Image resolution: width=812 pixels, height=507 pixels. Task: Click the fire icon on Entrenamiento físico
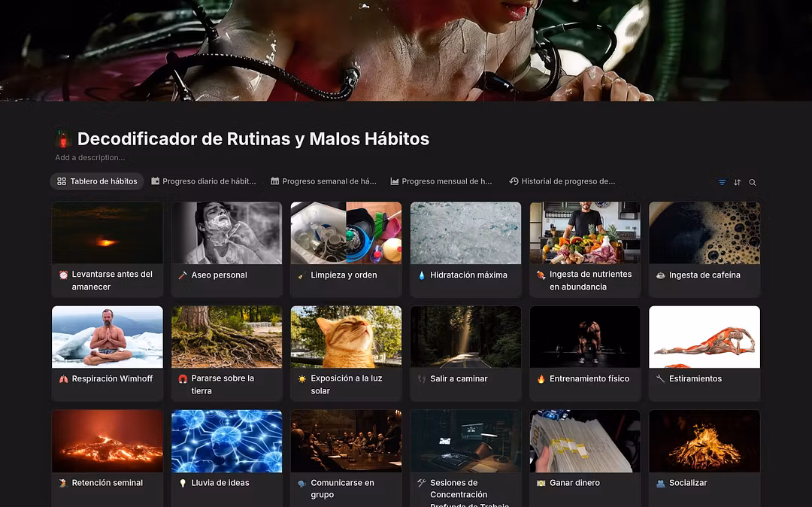[541, 379]
